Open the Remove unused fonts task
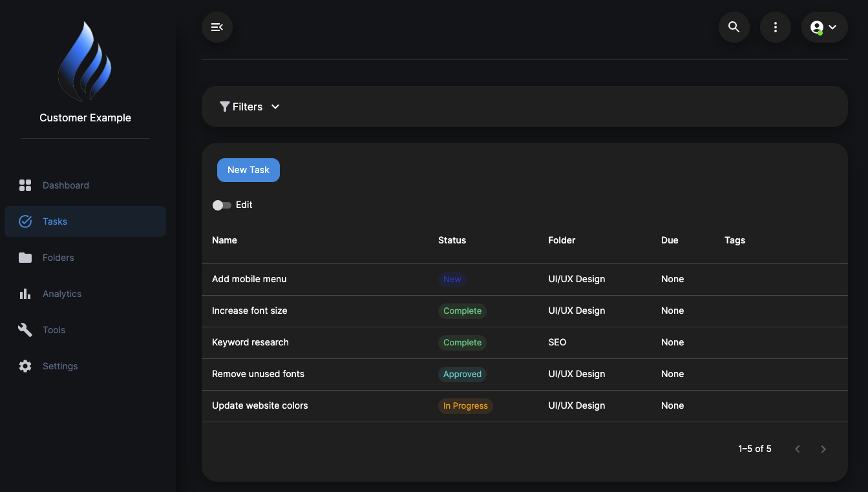This screenshot has width=868, height=492. click(x=258, y=374)
